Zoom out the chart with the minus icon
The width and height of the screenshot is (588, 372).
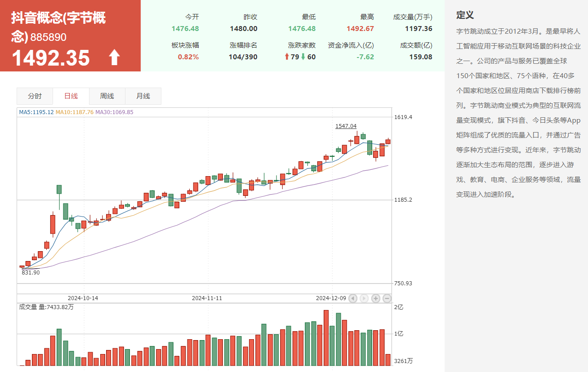(x=387, y=298)
